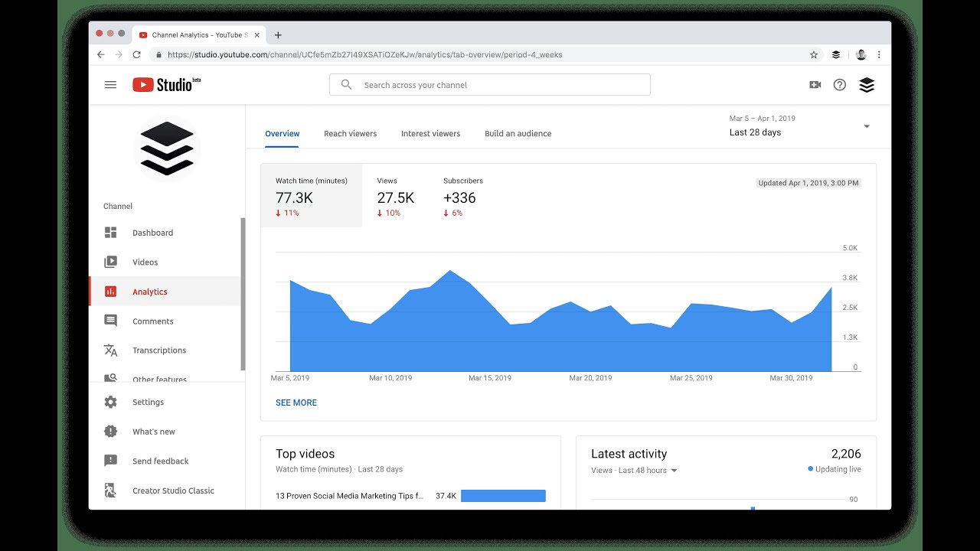Image resolution: width=980 pixels, height=551 pixels.
Task: Select the Subscribers metric card
Action: tap(463, 196)
